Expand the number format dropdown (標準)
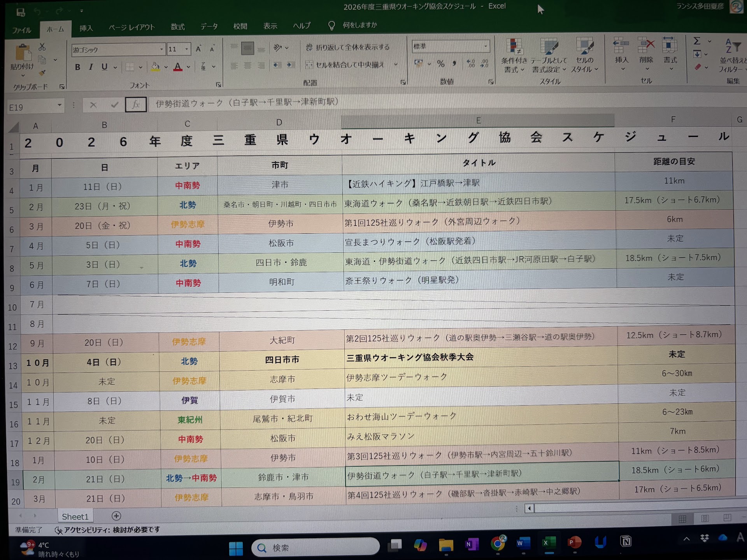This screenshot has height=560, width=747. [486, 46]
